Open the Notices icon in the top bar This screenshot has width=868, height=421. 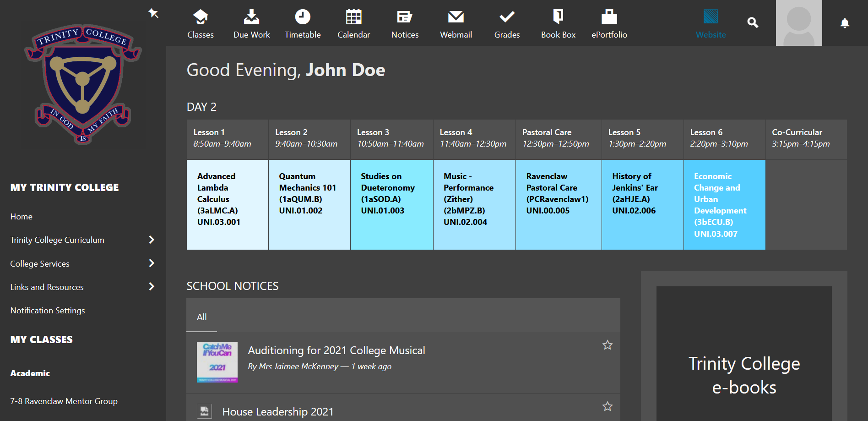pyautogui.click(x=405, y=18)
